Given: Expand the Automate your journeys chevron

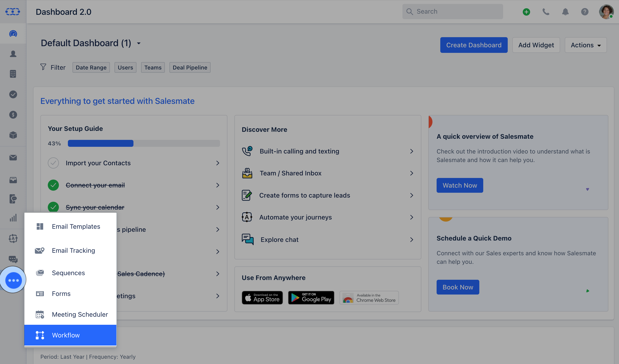Looking at the screenshot, I should [412, 217].
